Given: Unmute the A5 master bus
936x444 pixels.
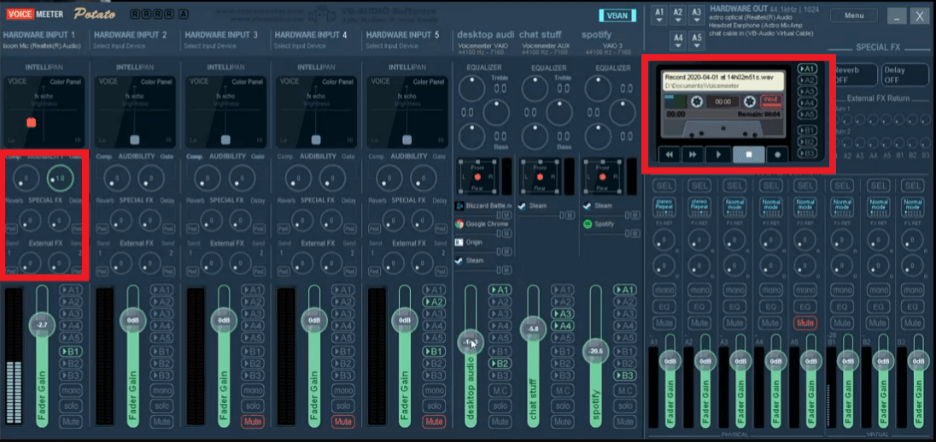Looking at the screenshot, I should coord(805,323).
